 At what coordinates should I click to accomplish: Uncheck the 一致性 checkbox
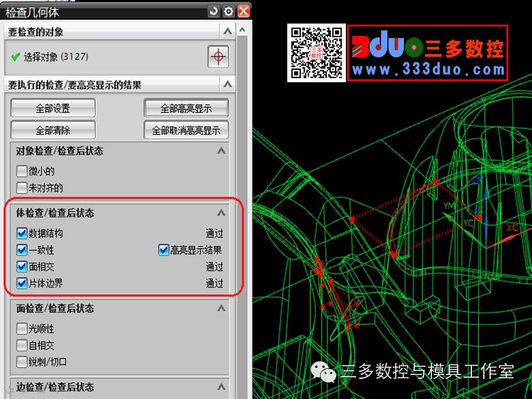(22, 250)
